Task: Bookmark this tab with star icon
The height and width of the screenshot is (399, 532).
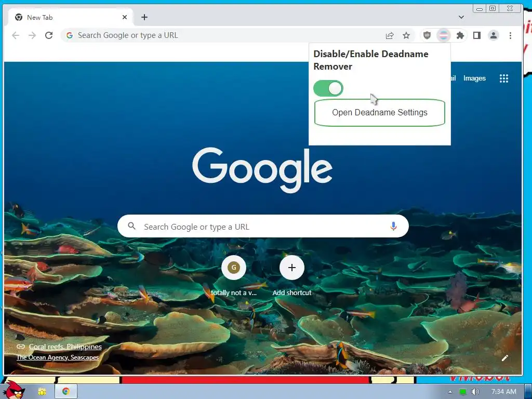Action: tap(406, 35)
